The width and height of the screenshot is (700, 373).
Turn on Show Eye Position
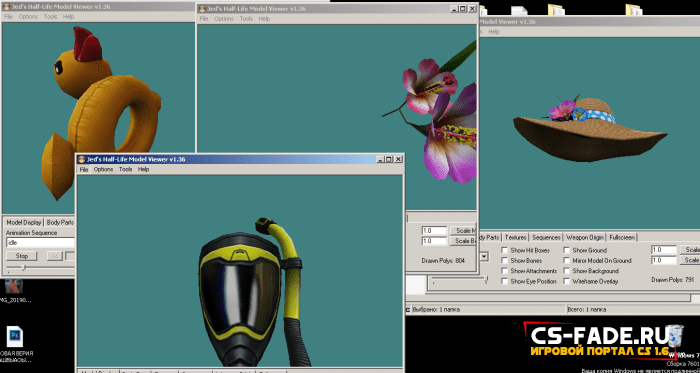504,282
